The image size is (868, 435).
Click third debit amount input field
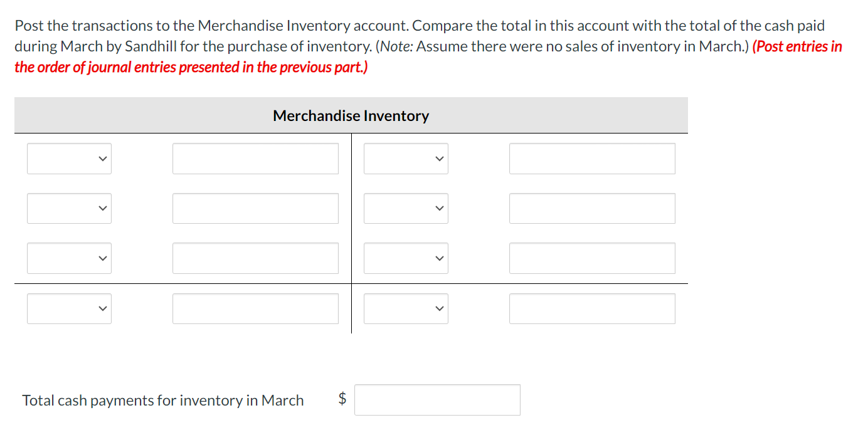pyautogui.click(x=255, y=258)
